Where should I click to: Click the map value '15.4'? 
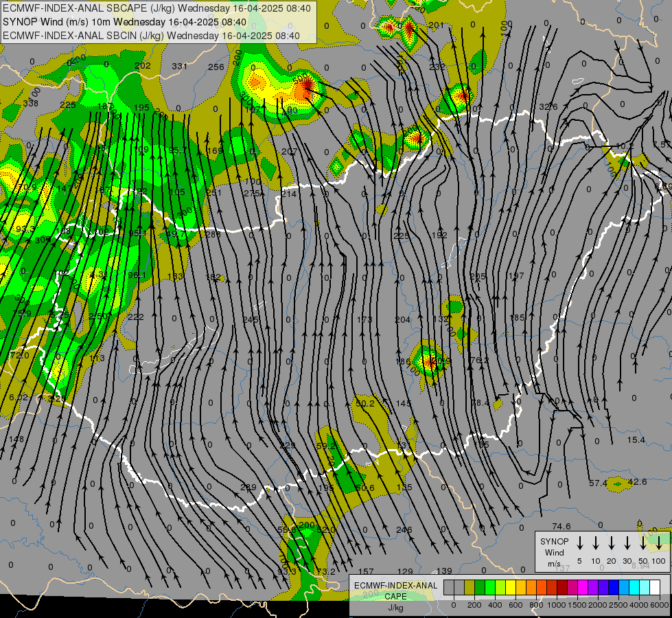[x=636, y=440]
